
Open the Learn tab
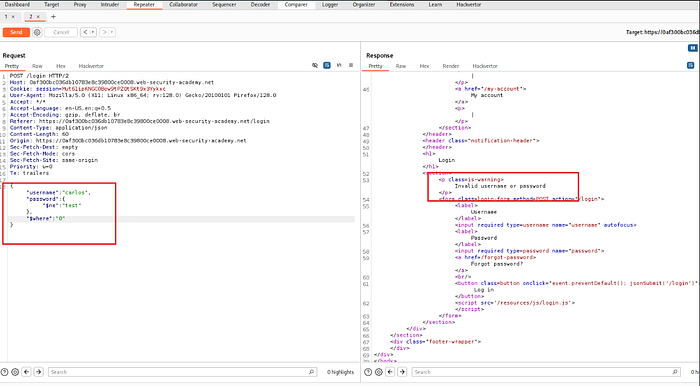tap(435, 4)
